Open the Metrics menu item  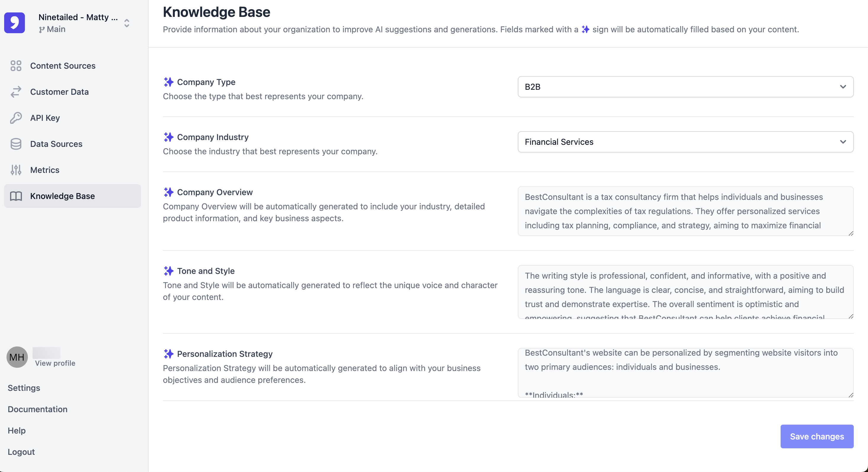(45, 170)
